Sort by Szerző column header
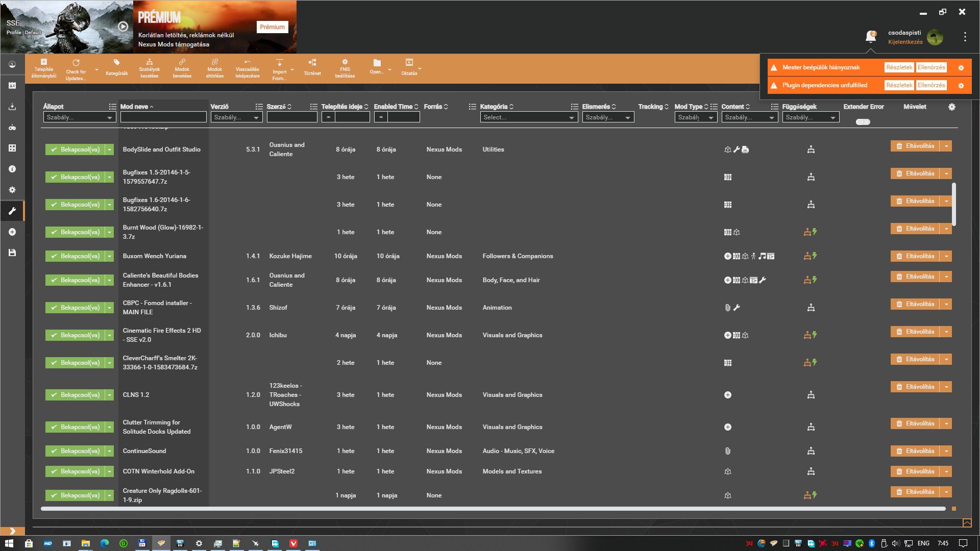This screenshot has height=551, width=980. point(279,107)
